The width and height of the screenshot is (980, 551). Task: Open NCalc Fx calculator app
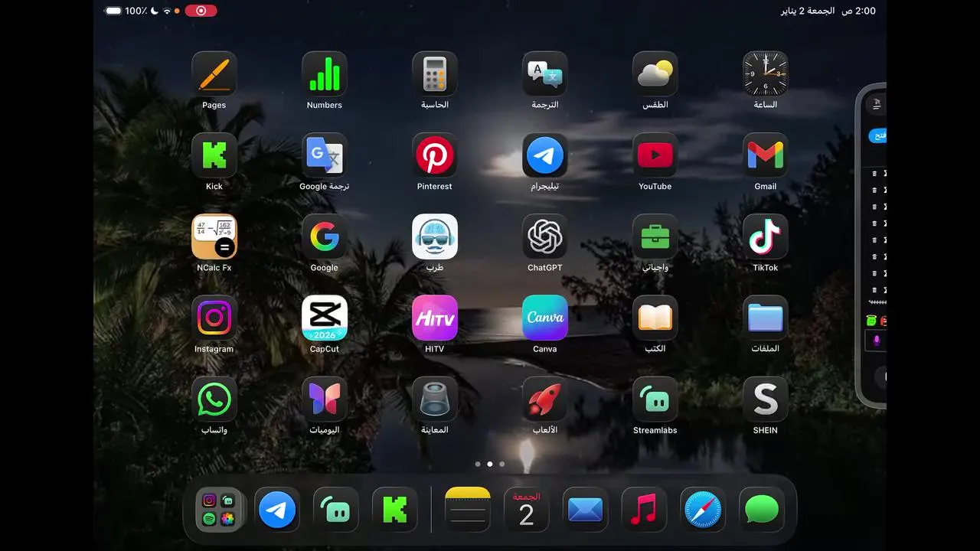pos(214,236)
